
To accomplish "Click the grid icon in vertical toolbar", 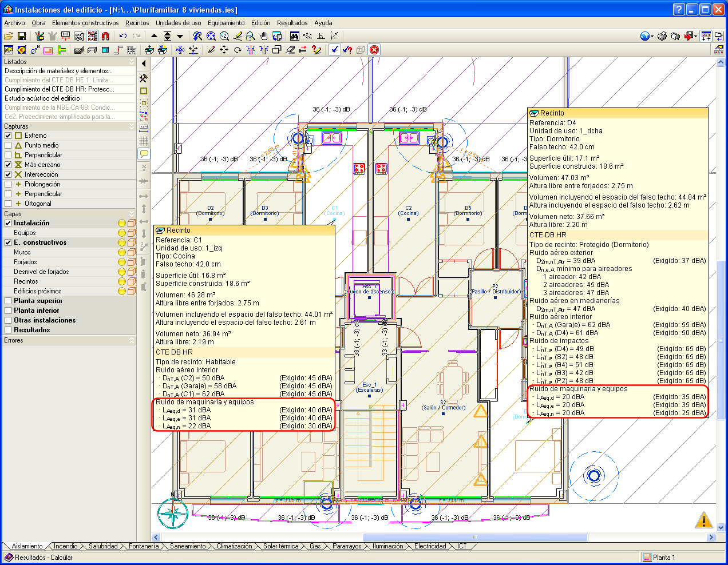I will point(144,141).
